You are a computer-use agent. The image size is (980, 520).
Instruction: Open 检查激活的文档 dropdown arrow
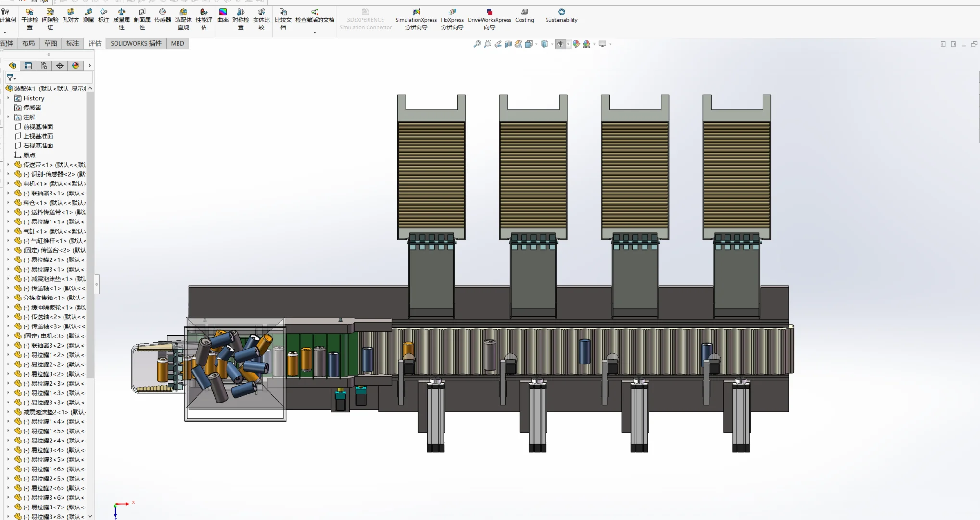tap(315, 33)
